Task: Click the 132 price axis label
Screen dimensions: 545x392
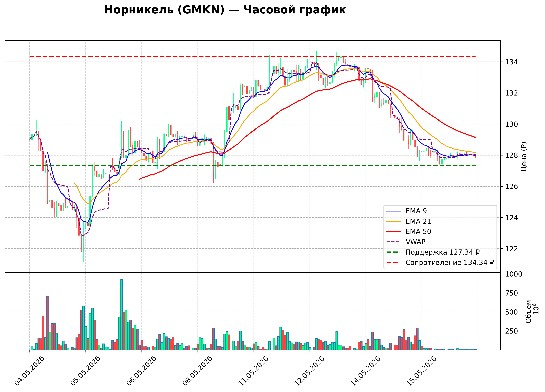Action: pyautogui.click(x=512, y=93)
